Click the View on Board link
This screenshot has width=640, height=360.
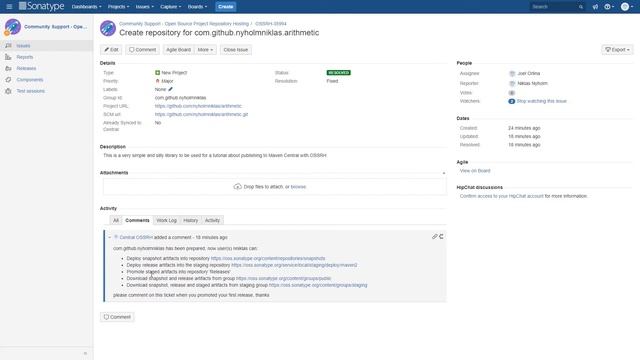[475, 171]
